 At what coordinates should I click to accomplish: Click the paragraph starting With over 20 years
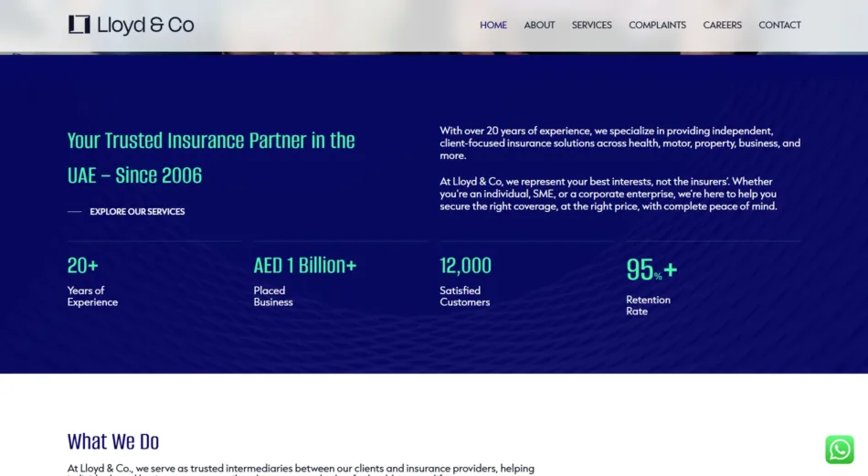(x=619, y=143)
